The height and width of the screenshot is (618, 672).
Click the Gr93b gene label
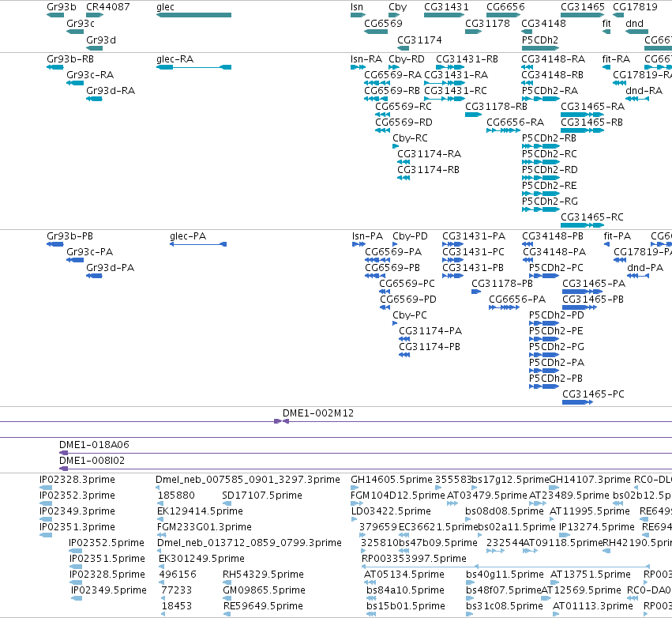pos(62,7)
